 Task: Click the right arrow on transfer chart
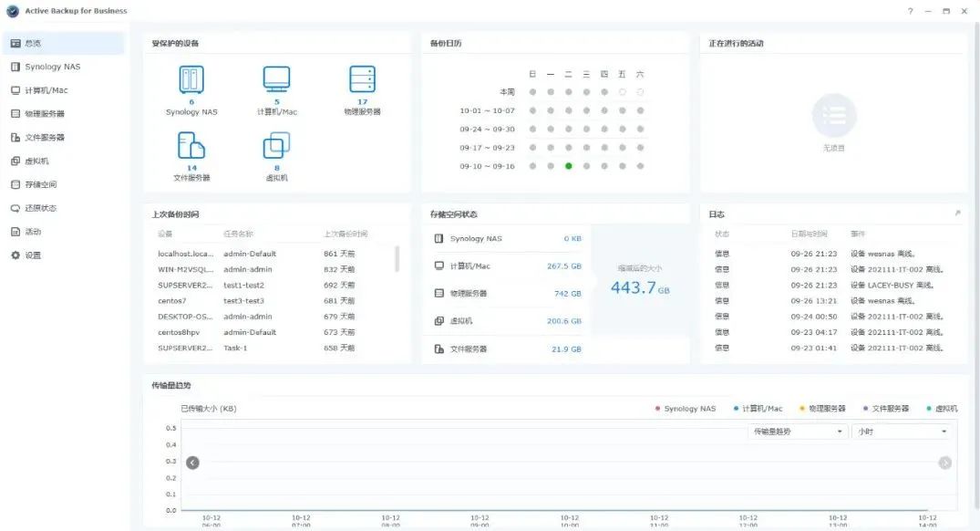(x=945, y=463)
